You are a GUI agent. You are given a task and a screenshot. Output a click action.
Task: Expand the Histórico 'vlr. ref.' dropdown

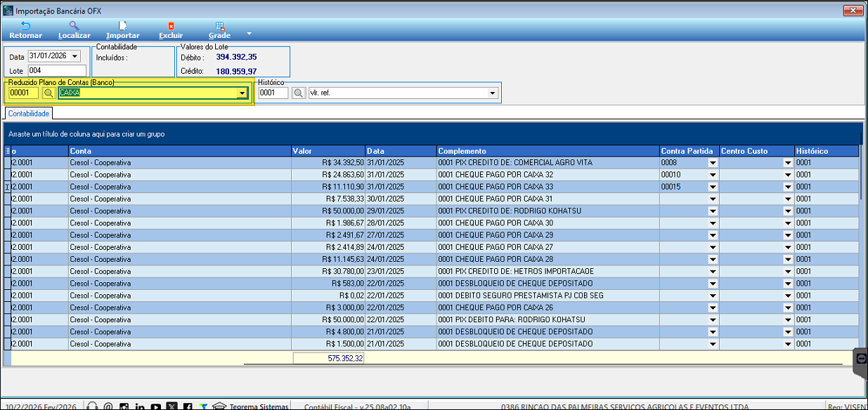492,93
